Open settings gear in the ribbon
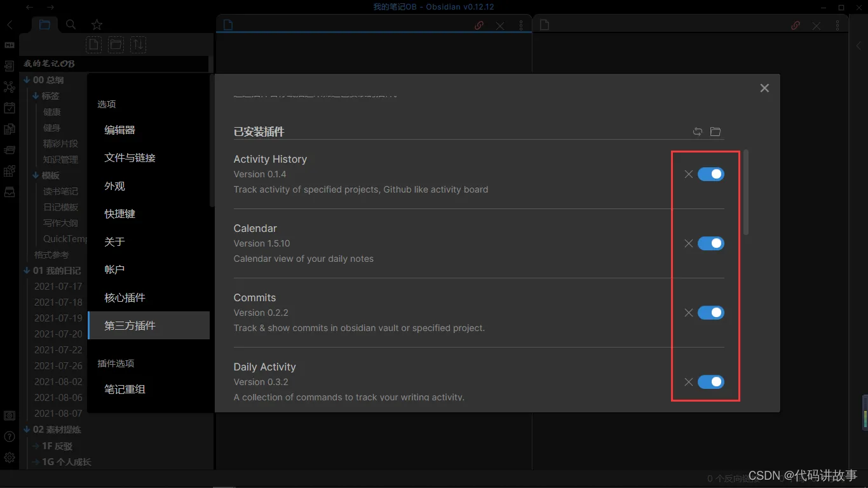Screen dimensions: 868x488 (10, 457)
